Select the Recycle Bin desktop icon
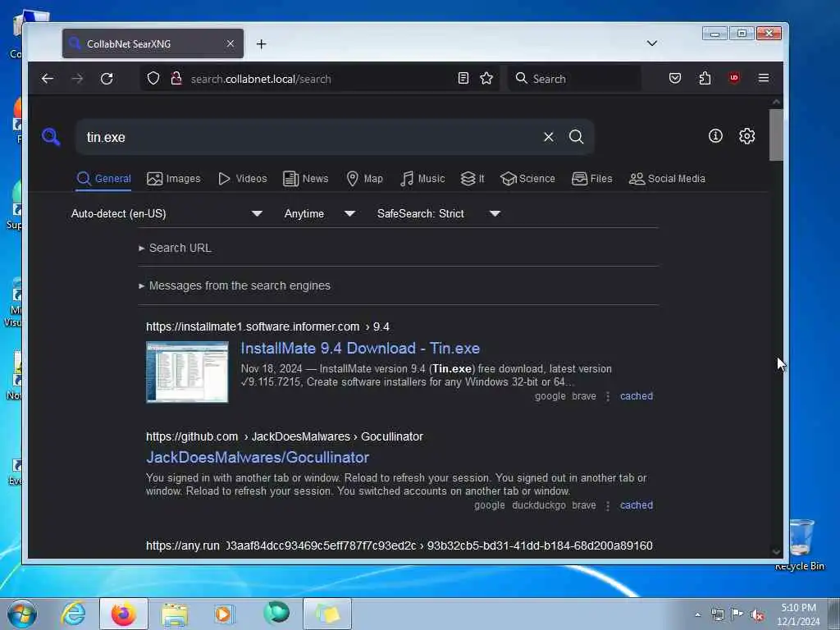The height and width of the screenshot is (630, 840). 801,544
